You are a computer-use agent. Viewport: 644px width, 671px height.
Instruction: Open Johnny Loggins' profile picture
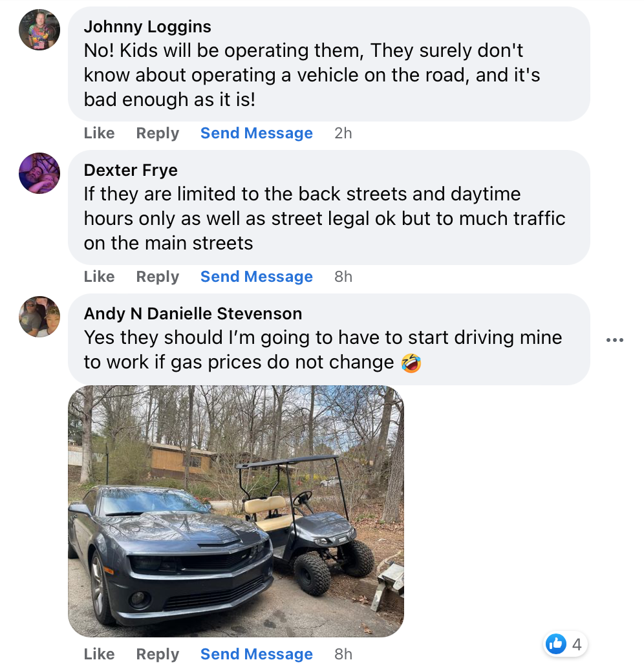point(39,30)
